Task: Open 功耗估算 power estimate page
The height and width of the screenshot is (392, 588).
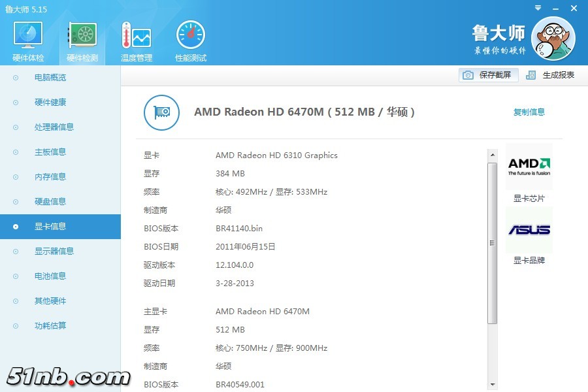Action: click(x=50, y=326)
